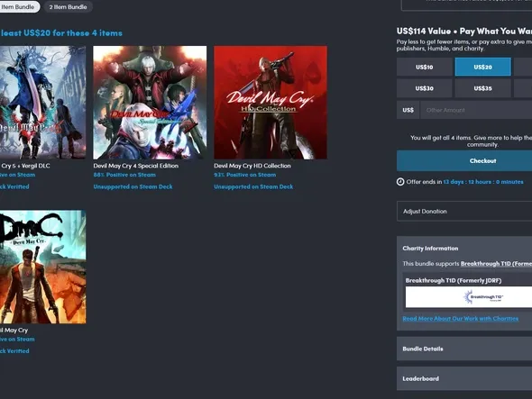This screenshot has height=399, width=532.
Task: Open Read More About Our Work with Charities
Action: (461, 318)
